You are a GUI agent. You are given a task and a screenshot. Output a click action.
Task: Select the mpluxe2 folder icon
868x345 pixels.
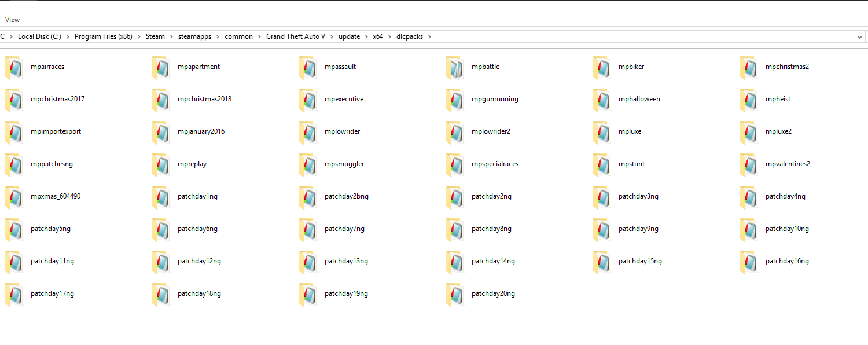pos(748,132)
